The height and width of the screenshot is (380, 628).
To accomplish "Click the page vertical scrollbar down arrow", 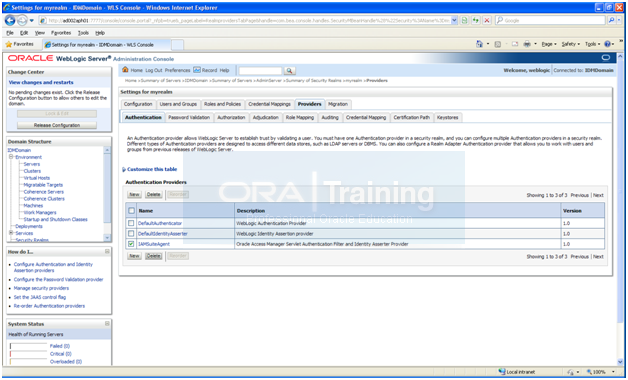I will pos(620,361).
